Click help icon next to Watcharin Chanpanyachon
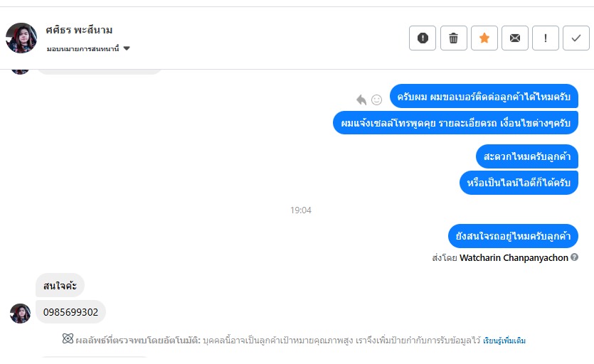Screen dimensions: 594x364 pos(574,257)
